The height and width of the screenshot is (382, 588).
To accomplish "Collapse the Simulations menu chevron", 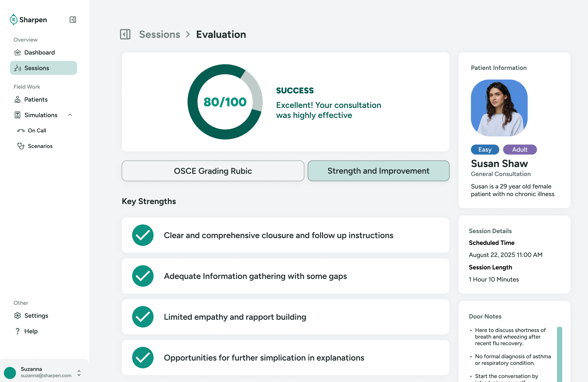I will 70,115.
